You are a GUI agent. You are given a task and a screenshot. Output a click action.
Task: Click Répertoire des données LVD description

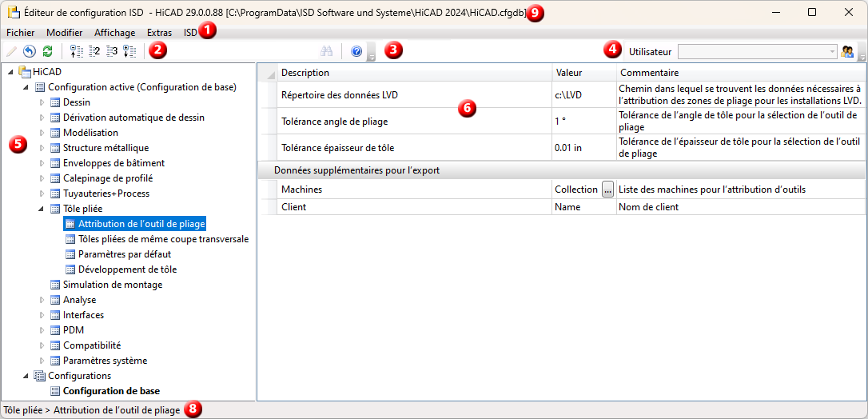click(x=414, y=94)
